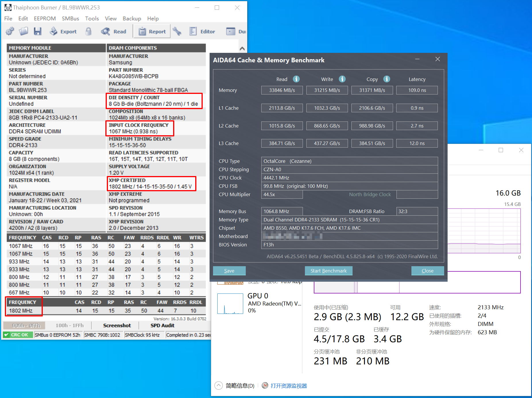Click L3 Cache Write 437.27 GB/s field
This screenshot has height=398, width=532.
coord(327,143)
